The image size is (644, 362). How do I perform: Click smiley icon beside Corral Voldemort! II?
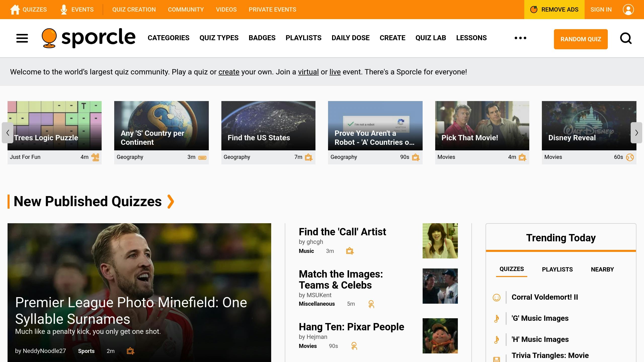pyautogui.click(x=496, y=298)
